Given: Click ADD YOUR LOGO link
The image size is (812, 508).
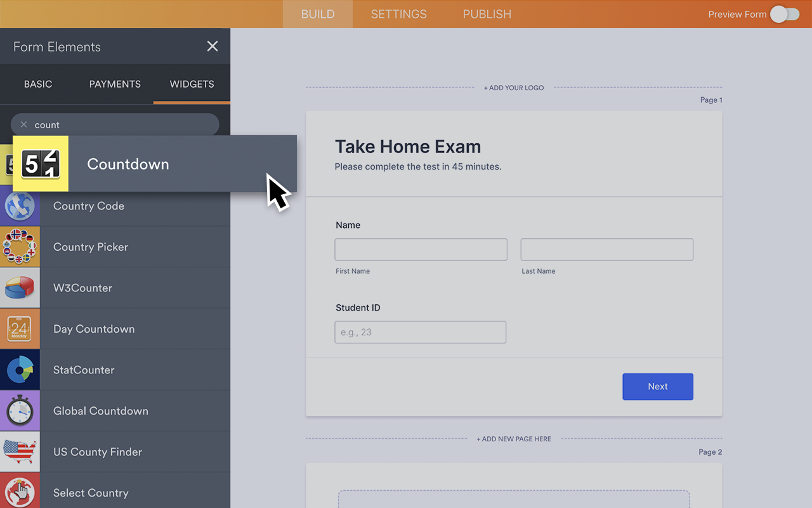Looking at the screenshot, I should pos(514,88).
